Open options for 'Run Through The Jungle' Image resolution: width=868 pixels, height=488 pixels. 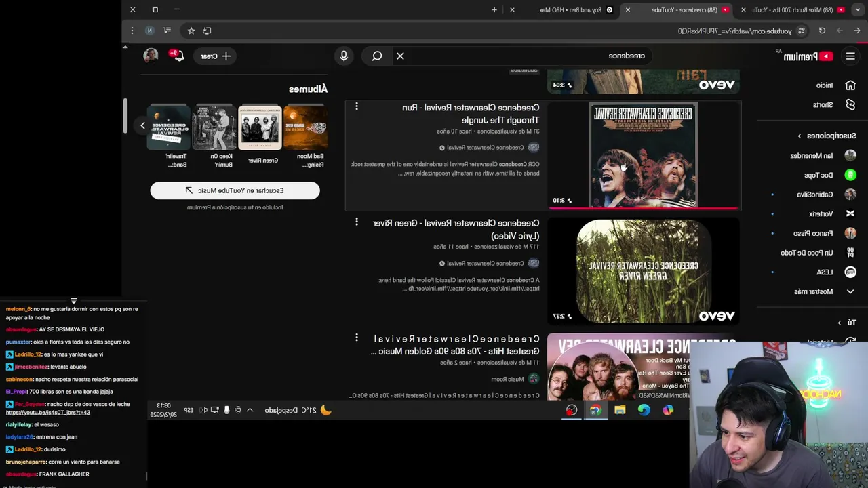point(357,106)
